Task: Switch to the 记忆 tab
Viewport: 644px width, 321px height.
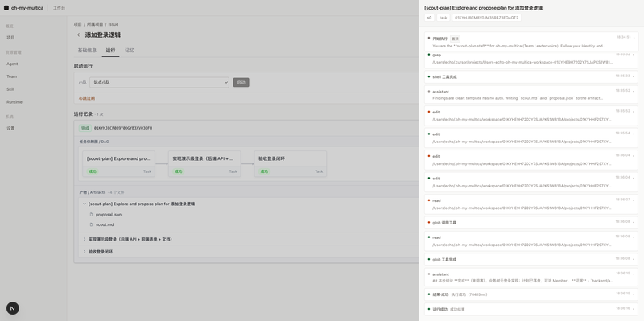Action: (130, 51)
